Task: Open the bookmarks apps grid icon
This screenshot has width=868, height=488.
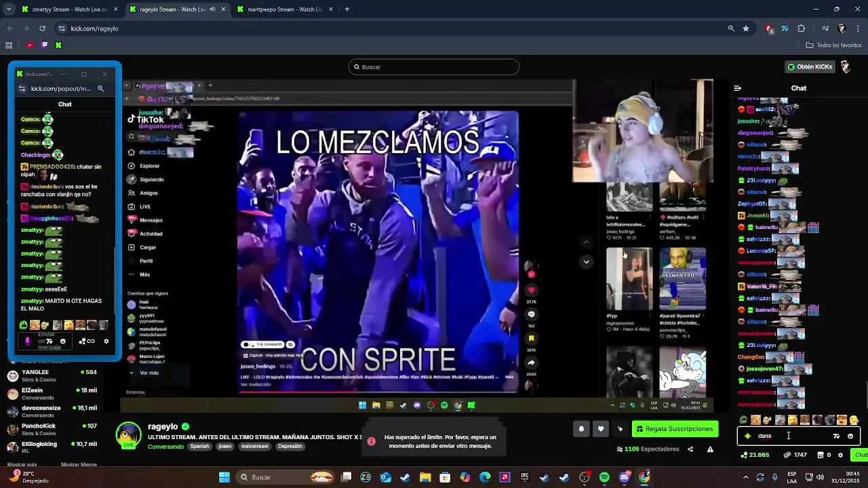Action: coord(9,45)
